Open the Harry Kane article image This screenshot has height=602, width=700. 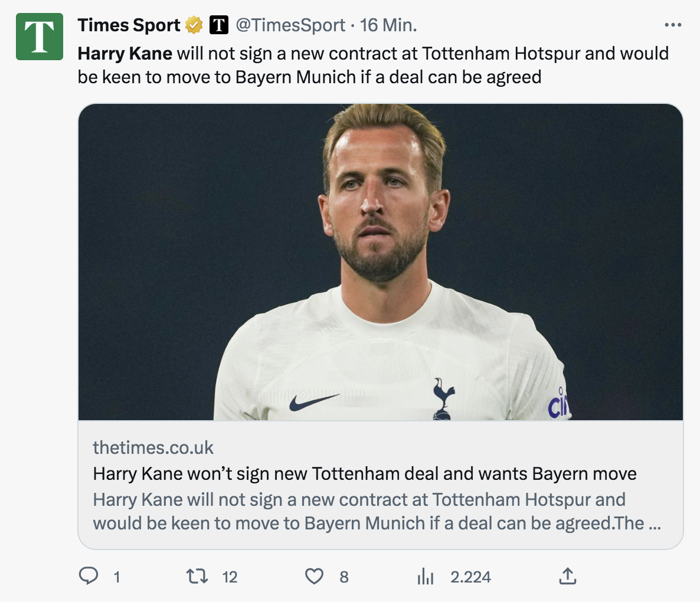click(x=381, y=262)
